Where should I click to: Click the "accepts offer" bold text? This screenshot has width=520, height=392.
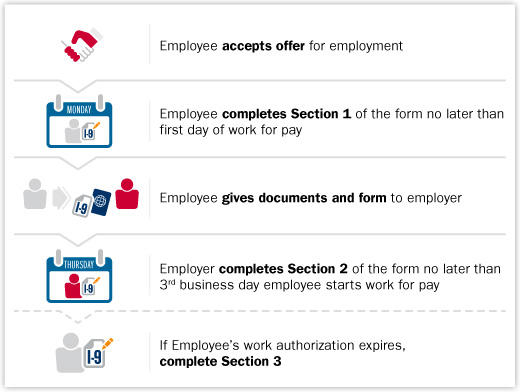(263, 46)
